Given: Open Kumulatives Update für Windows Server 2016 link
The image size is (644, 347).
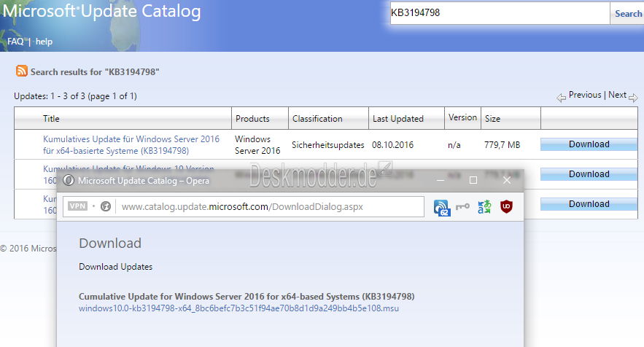Looking at the screenshot, I should coord(131,144).
